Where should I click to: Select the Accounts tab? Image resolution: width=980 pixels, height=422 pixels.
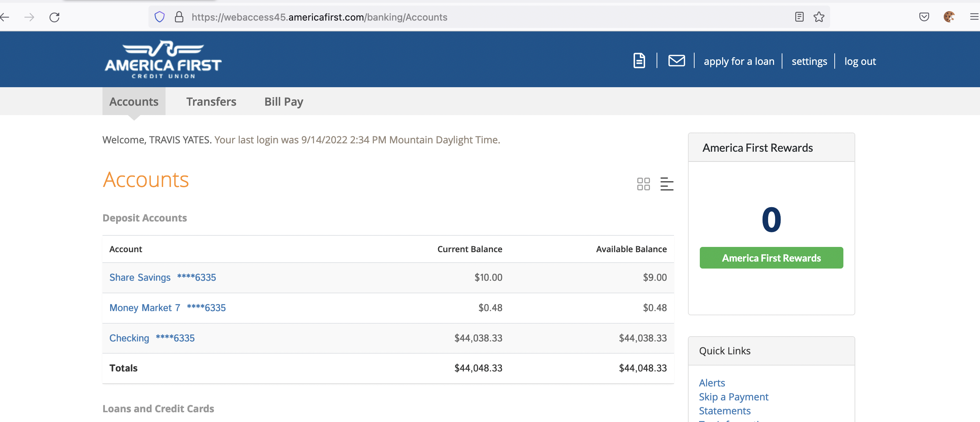[133, 102]
